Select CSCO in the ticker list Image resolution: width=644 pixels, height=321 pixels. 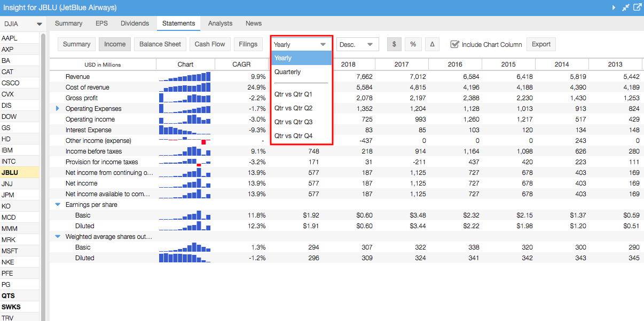click(x=20, y=83)
